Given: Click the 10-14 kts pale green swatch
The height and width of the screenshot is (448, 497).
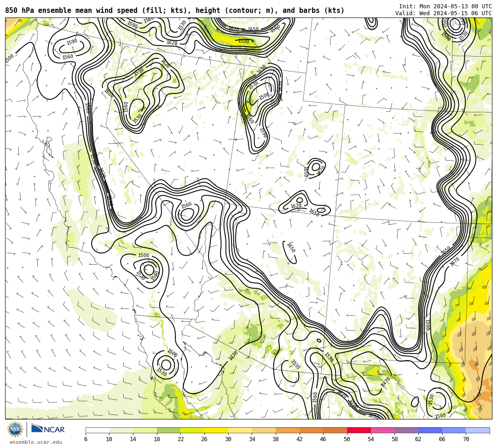Looking at the screenshot, I should [121, 430].
